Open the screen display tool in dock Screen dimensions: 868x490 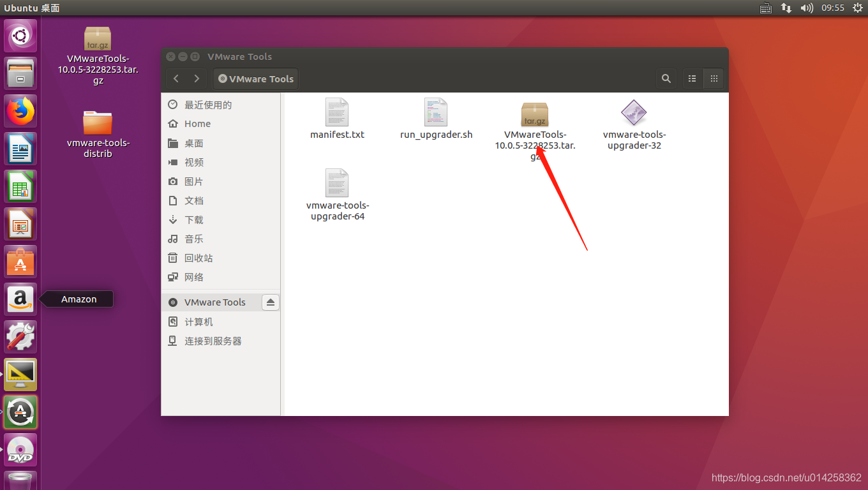(x=20, y=375)
